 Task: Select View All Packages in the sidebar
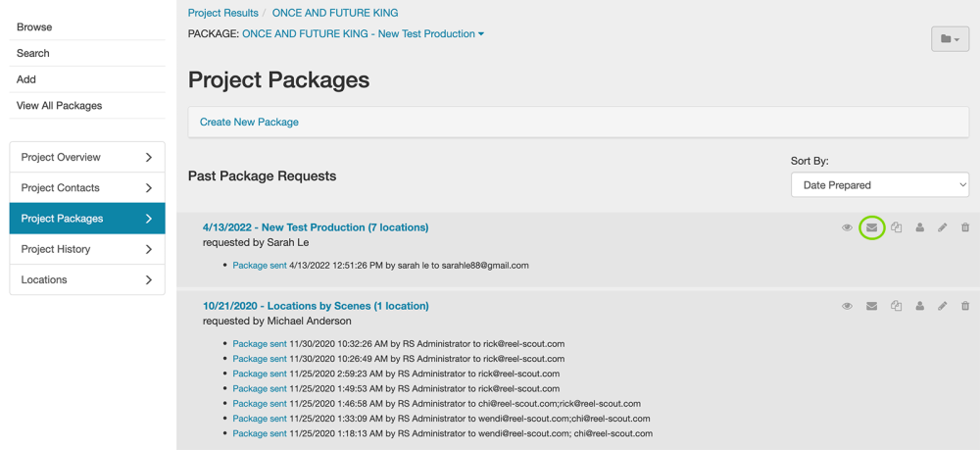coord(60,106)
